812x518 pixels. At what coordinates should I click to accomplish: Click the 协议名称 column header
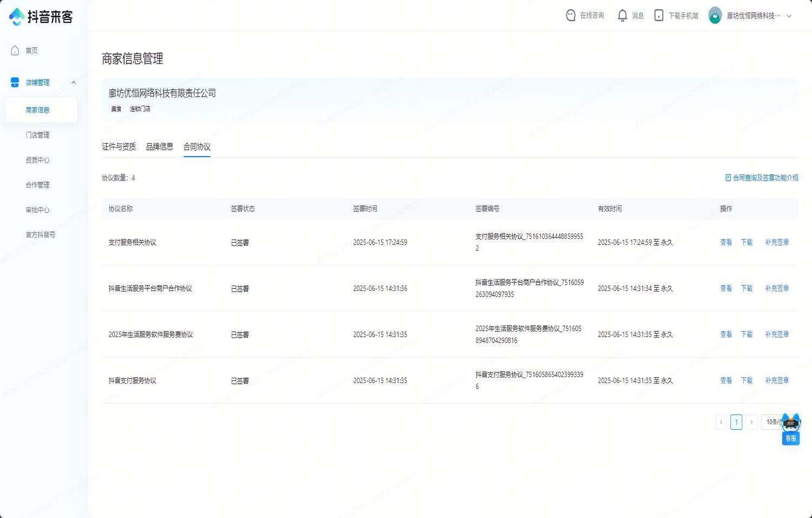pos(121,209)
